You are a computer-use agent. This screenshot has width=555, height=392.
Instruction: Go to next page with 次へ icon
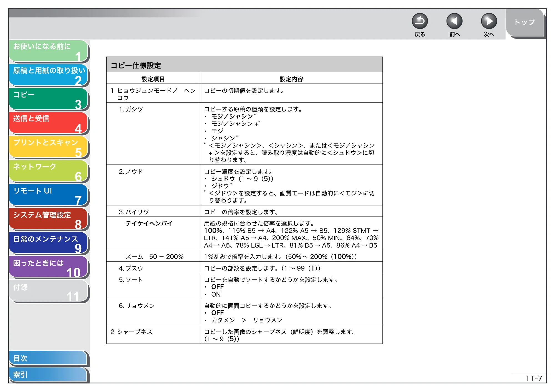pyautogui.click(x=489, y=21)
